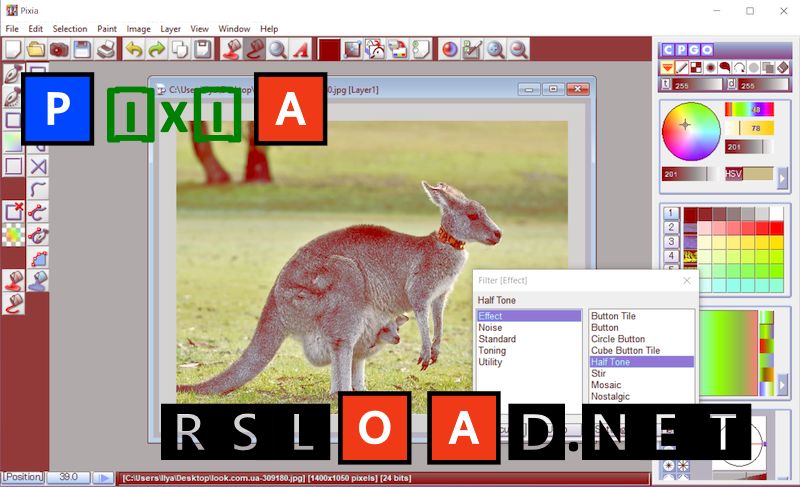The width and height of the screenshot is (800, 487).
Task: Click the rotate image toolbar icon
Action: pyautogui.click(x=376, y=49)
